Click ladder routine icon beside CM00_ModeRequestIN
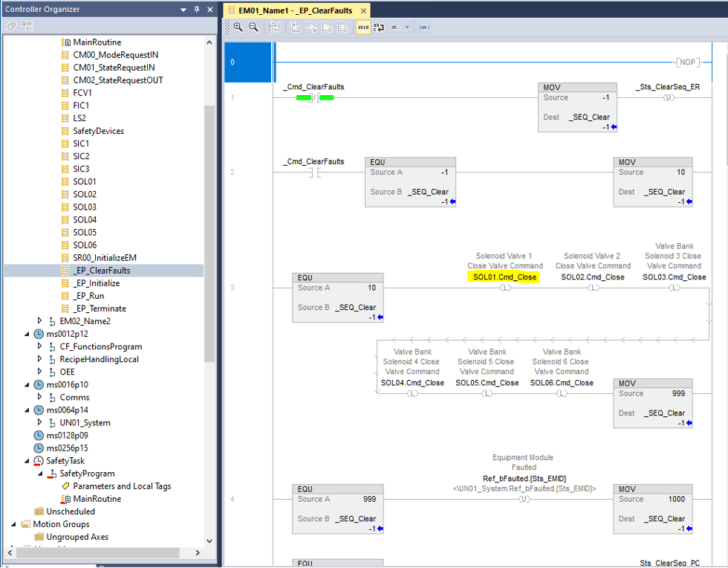Screen dimensions: 728x568 [x=65, y=55]
